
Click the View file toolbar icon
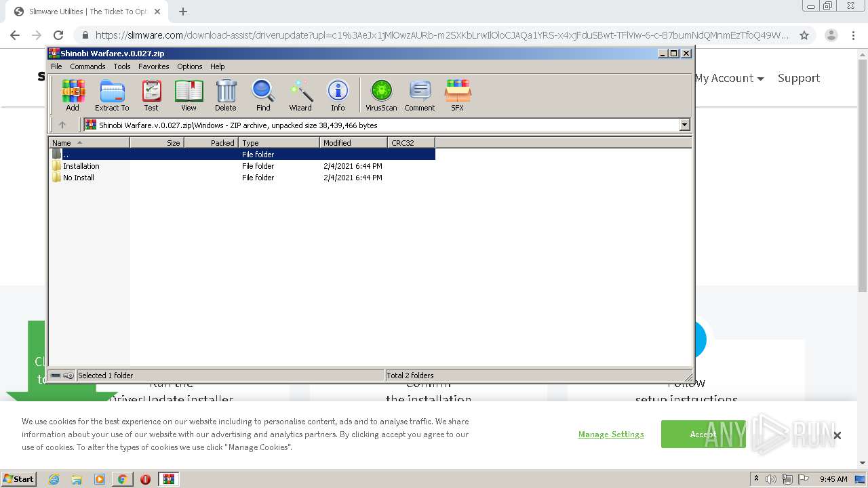tap(189, 94)
